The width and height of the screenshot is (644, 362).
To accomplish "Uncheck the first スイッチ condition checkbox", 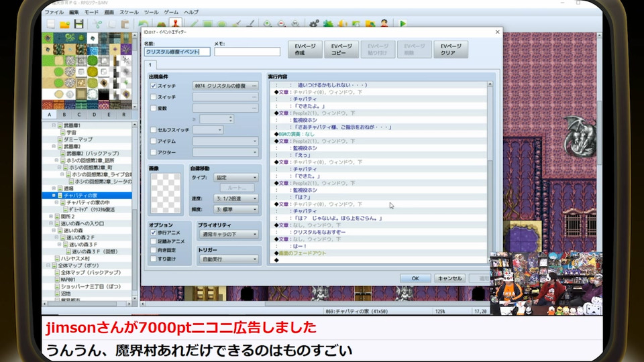I will 153,86.
